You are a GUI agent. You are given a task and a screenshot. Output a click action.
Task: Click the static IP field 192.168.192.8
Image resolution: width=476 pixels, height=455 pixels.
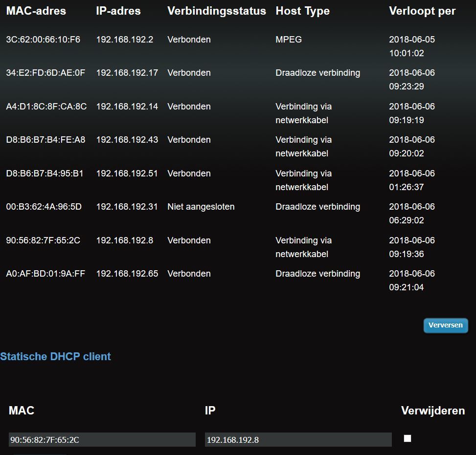tap(298, 439)
